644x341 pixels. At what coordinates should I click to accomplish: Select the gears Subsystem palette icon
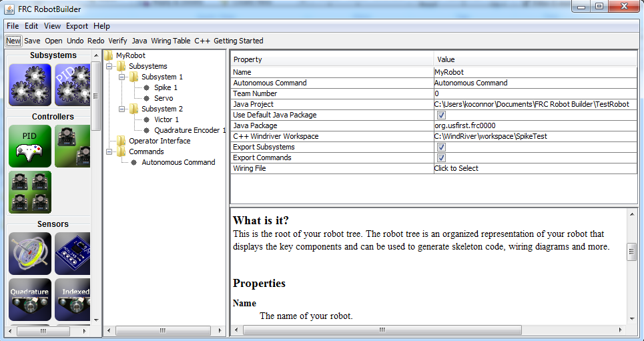tap(30, 85)
